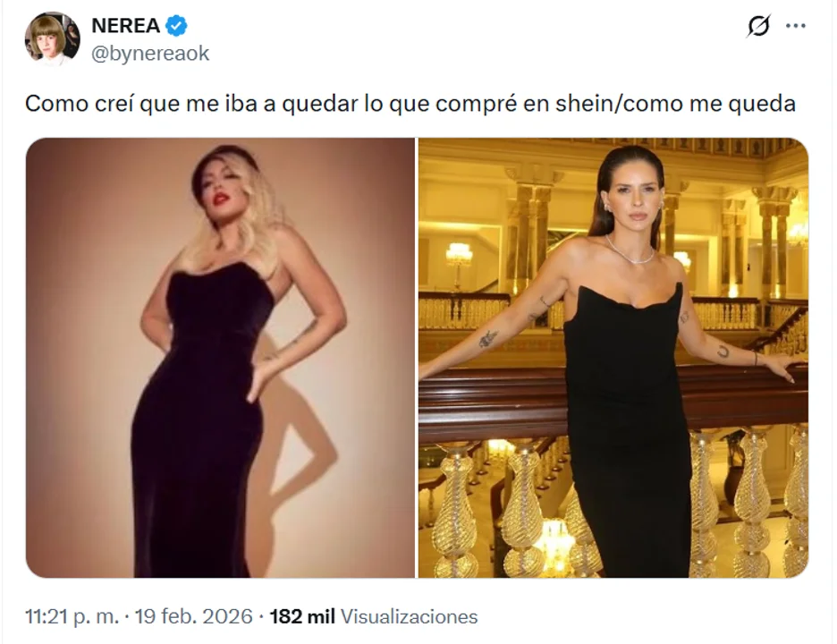Open the @bynereaok handle link
Viewport: 837px width, 644px height.
click(x=150, y=54)
